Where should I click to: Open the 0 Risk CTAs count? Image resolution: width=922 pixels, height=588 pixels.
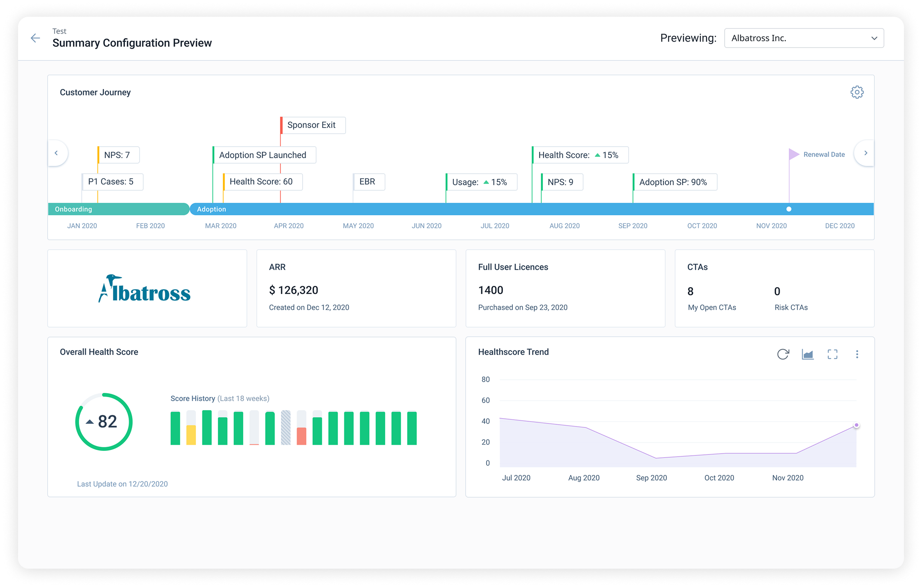click(777, 291)
